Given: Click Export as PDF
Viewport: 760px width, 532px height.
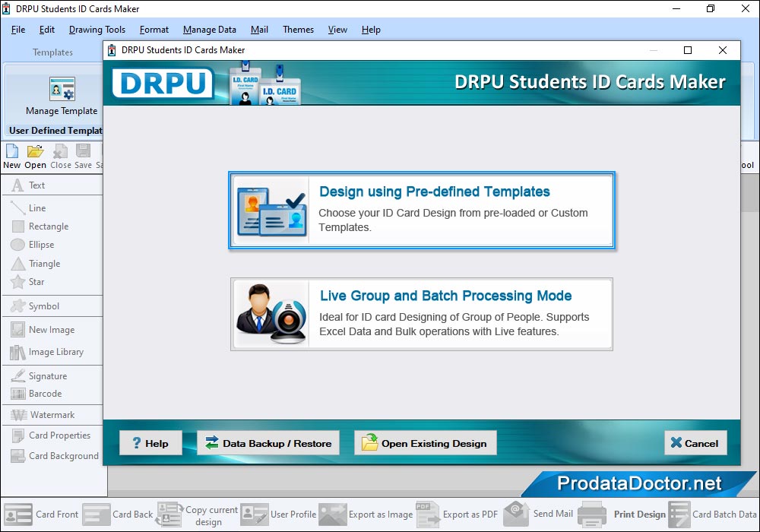Looking at the screenshot, I should point(457,515).
